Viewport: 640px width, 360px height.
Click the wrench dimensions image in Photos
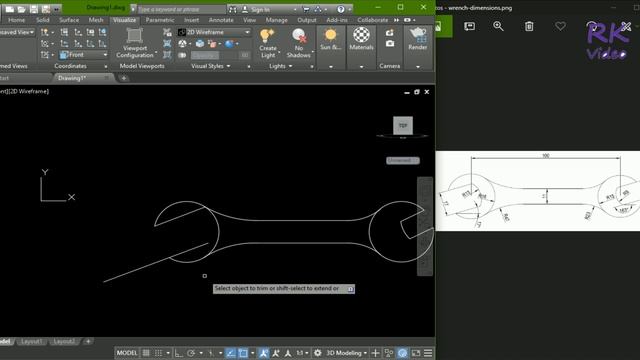click(538, 191)
